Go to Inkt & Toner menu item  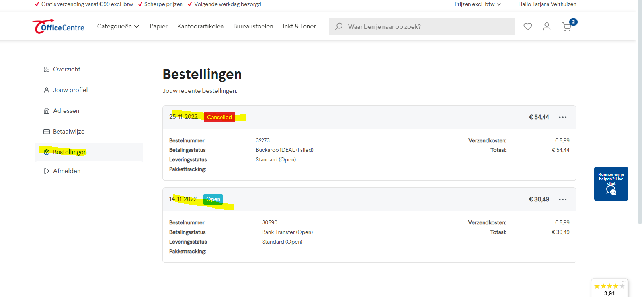[299, 26]
